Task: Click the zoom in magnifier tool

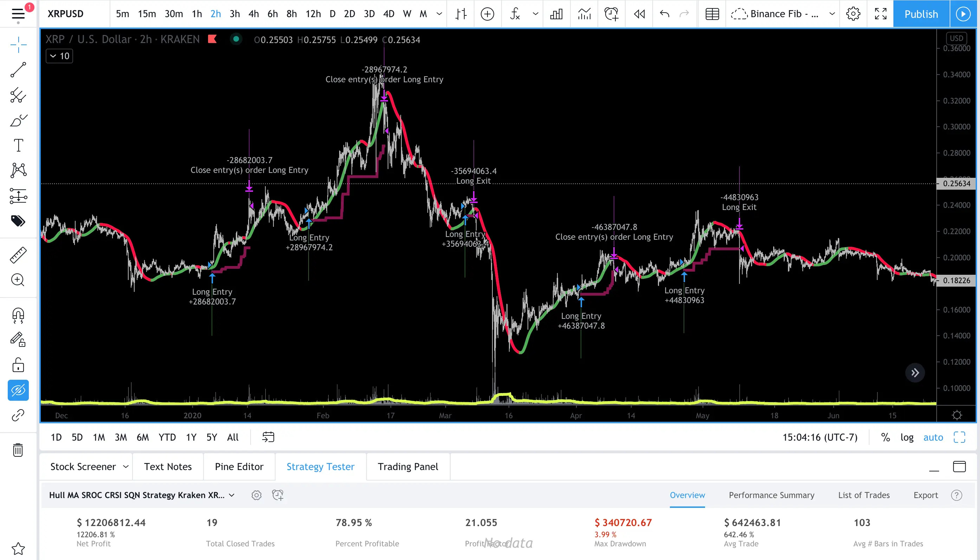Action: click(x=18, y=280)
